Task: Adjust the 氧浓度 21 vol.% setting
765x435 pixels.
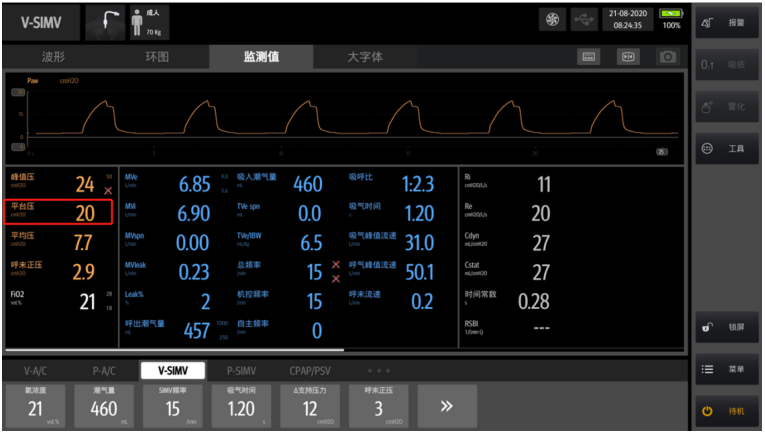Action: click(36, 406)
